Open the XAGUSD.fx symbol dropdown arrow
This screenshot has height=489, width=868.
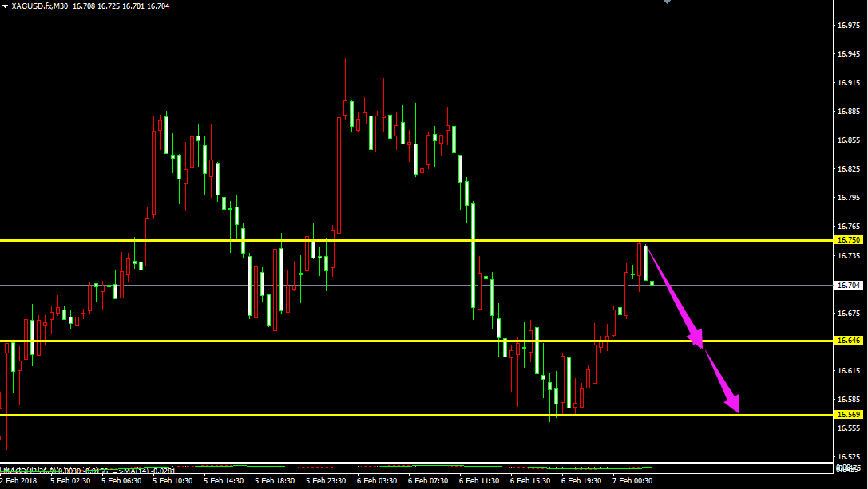(x=6, y=6)
